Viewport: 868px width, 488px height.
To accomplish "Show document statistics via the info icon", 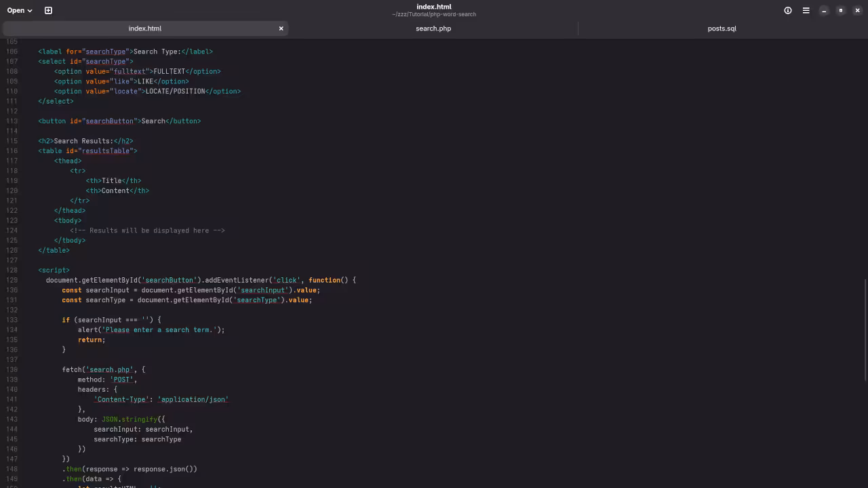I will (787, 10).
